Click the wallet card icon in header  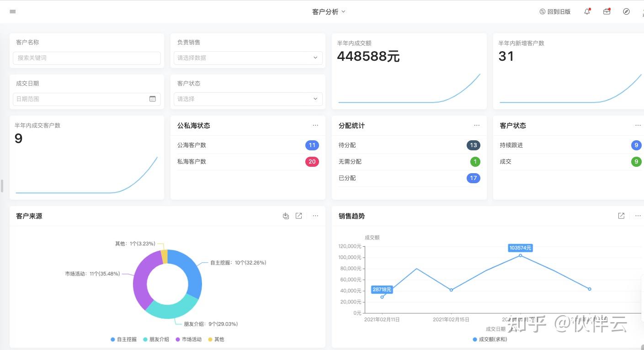(607, 11)
